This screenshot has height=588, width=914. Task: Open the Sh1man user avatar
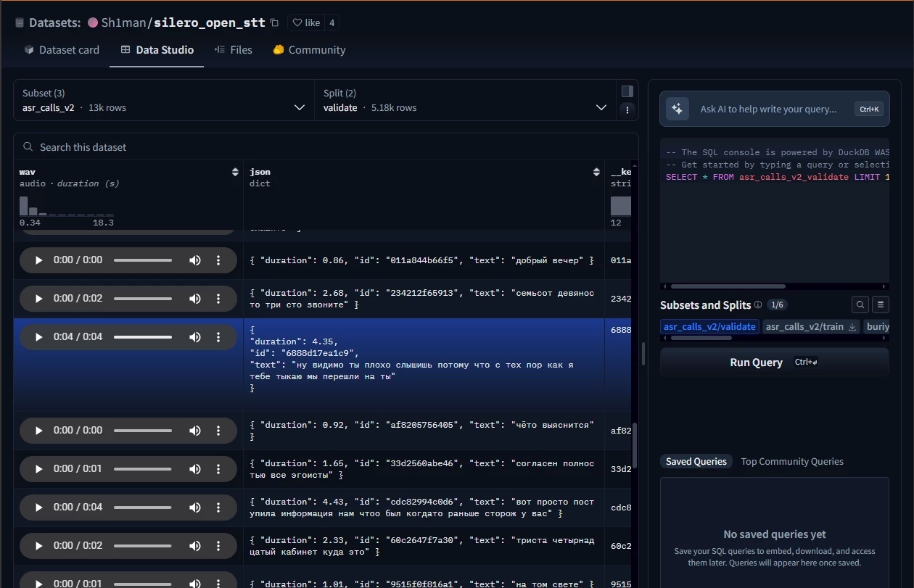pyautogui.click(x=93, y=22)
